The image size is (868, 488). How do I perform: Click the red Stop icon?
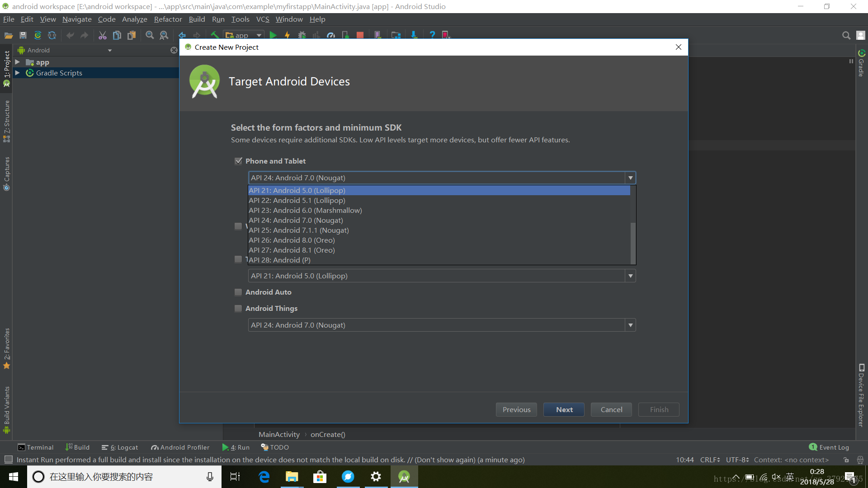coord(360,35)
